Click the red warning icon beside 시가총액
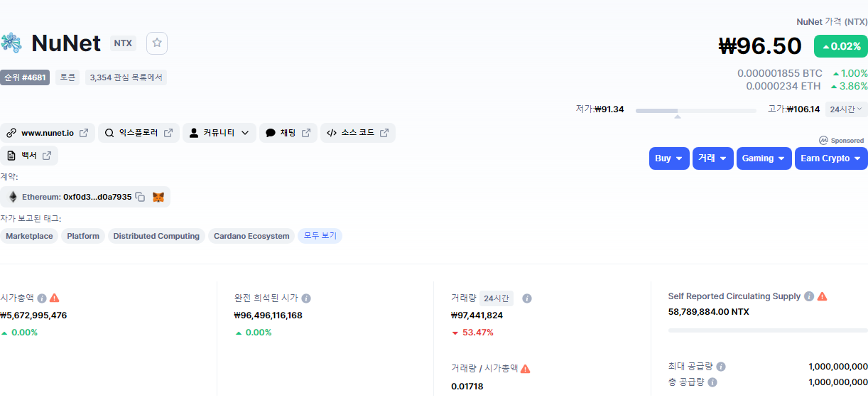Screen dimensions: 868x410 55,298
